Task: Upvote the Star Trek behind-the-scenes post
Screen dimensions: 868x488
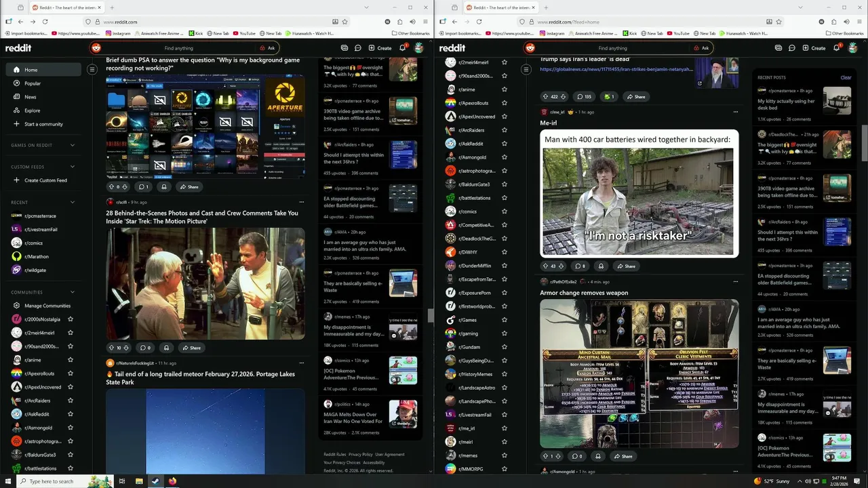Action: (112, 348)
